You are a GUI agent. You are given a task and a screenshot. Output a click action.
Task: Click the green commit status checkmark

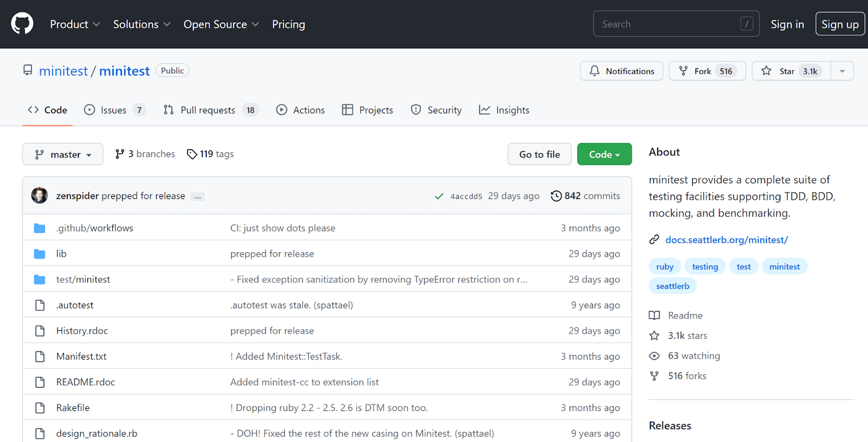point(439,196)
